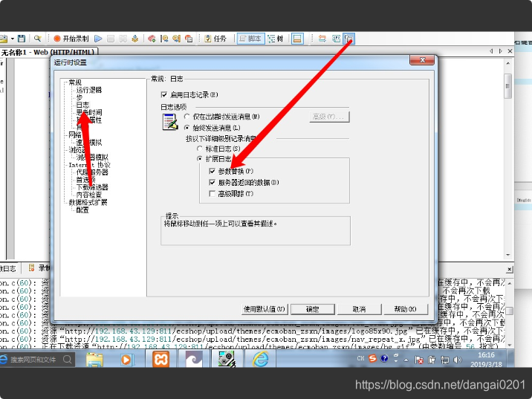Open Internet Explorer from taskbar
Viewport: 532px width, 399px height.
[x=260, y=360]
